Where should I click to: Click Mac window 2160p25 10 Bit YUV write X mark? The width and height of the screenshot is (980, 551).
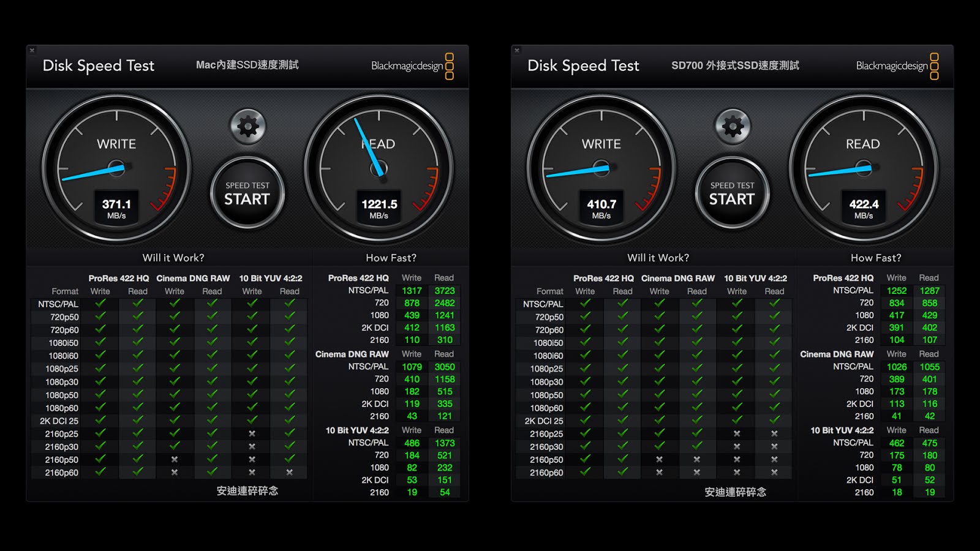click(x=252, y=433)
